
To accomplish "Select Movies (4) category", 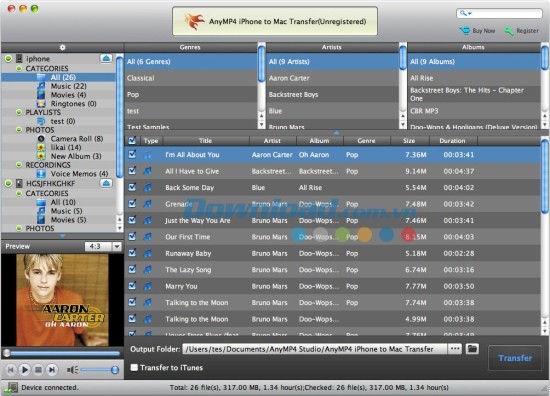I will (68, 95).
